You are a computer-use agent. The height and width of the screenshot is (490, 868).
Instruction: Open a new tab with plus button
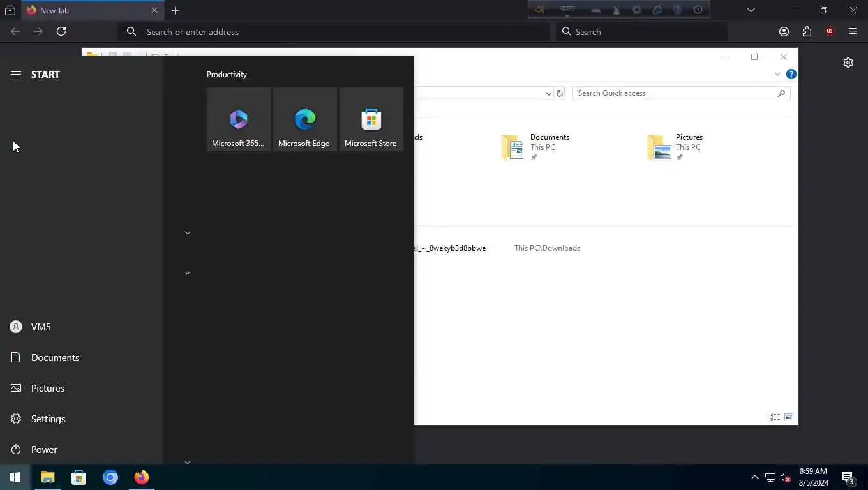176,11
